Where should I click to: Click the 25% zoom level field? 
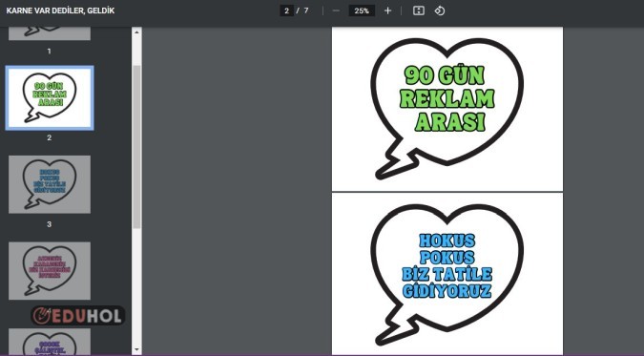pyautogui.click(x=362, y=10)
